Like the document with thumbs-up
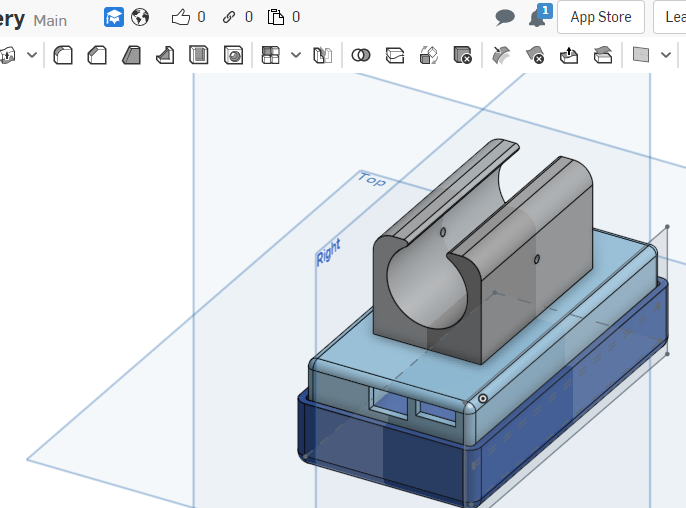This screenshot has width=686, height=508. click(x=180, y=17)
